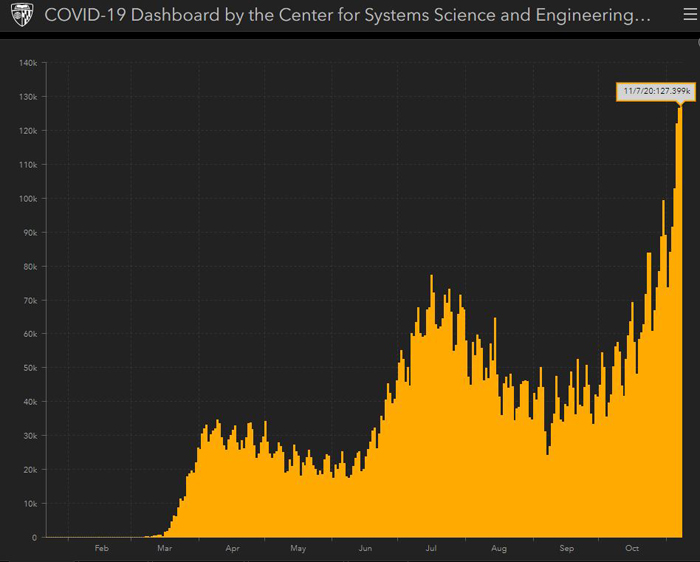Click the Sep x-axis label

[567, 548]
